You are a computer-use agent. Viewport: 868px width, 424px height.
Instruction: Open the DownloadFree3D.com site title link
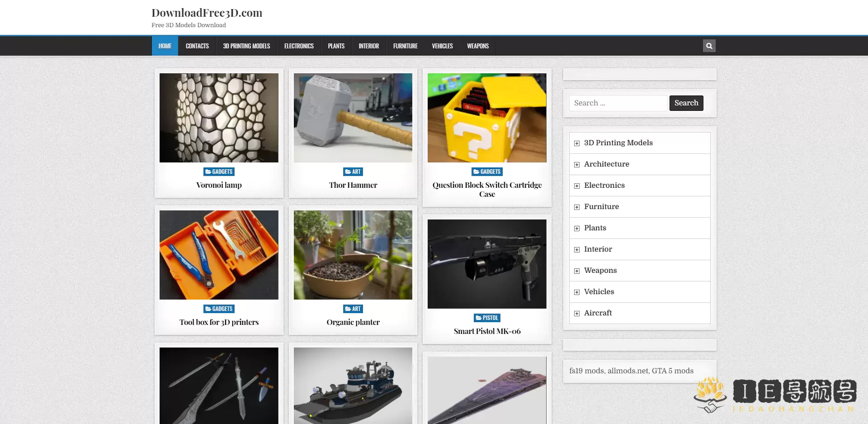pyautogui.click(x=207, y=13)
